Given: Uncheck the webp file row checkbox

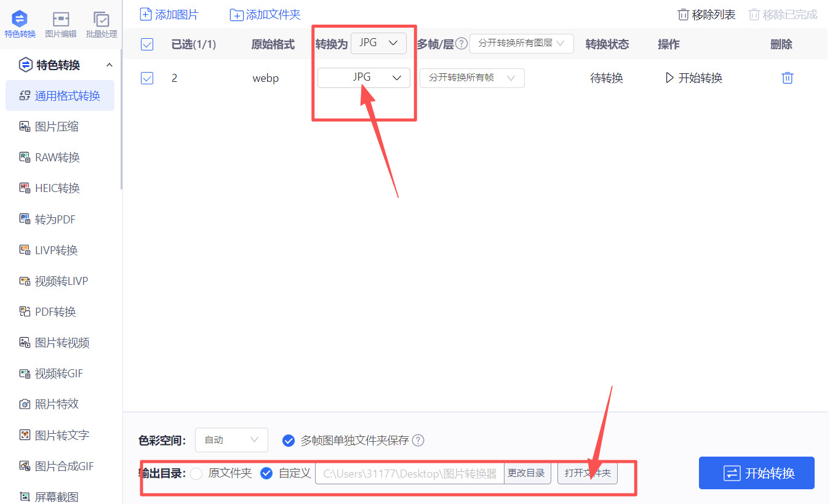Looking at the screenshot, I should [x=147, y=78].
